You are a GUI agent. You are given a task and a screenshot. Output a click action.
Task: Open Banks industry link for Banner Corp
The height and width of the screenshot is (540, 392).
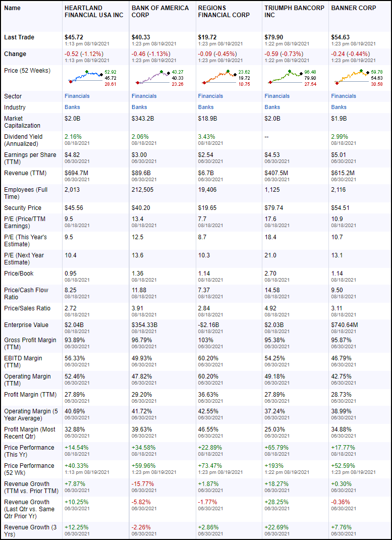point(339,107)
